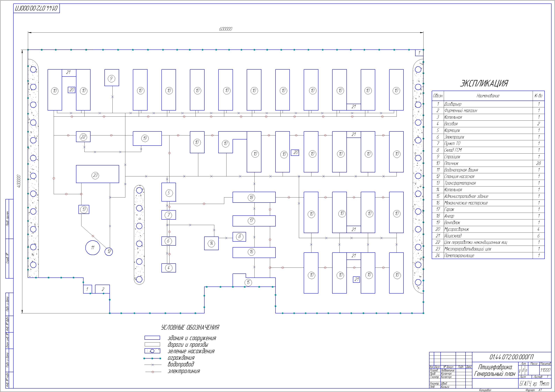Select the 'Трансформаторная' entry
555x392 pixels.
[x=460, y=183]
